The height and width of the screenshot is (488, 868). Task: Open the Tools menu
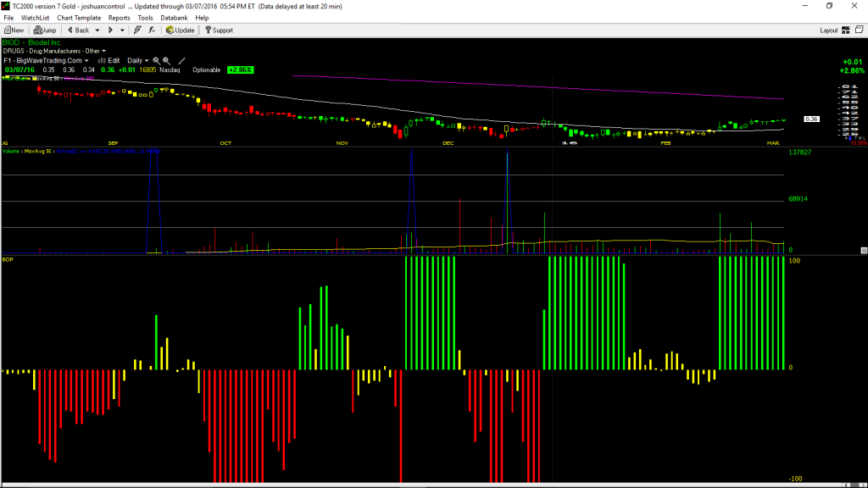pyautogui.click(x=145, y=18)
